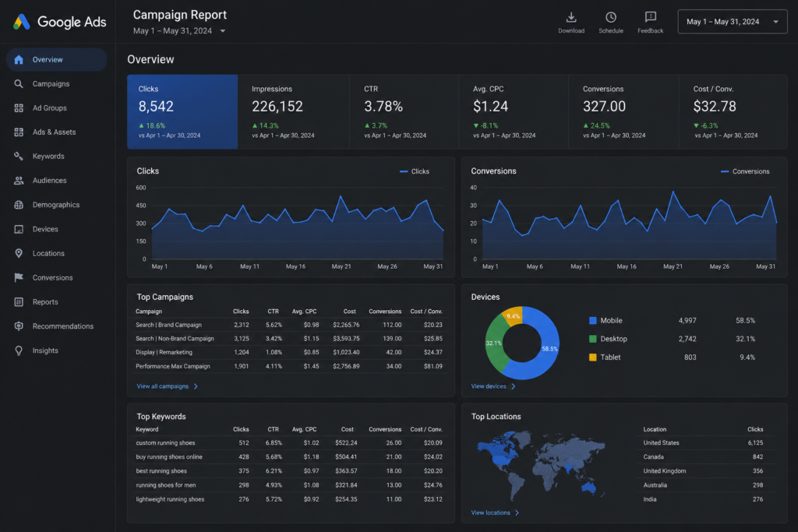Click keyword 'buy running shoes online'

pos(169,456)
